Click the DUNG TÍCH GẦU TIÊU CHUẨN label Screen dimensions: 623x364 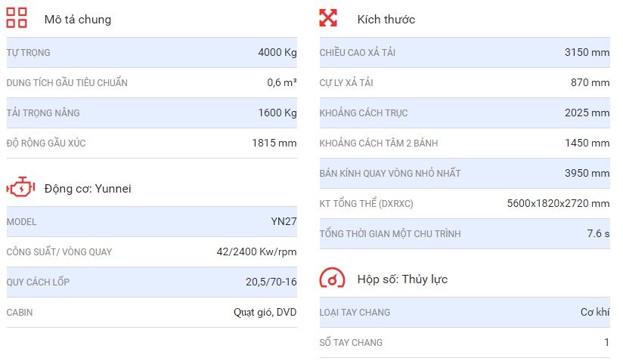tap(67, 83)
